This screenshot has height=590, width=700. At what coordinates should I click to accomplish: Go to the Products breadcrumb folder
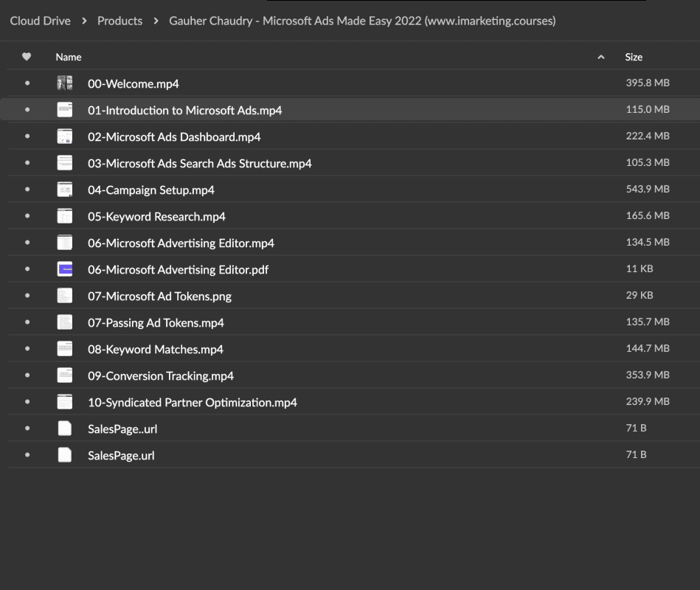[119, 21]
